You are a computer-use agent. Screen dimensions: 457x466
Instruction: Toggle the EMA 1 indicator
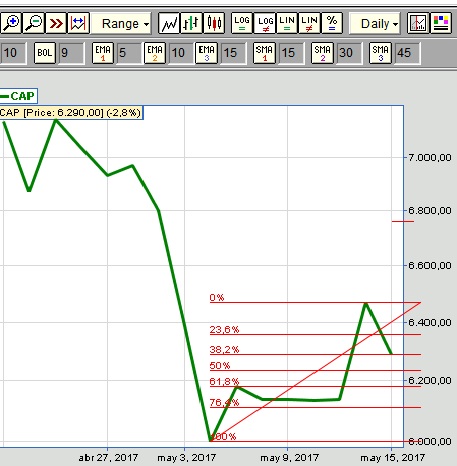[103, 53]
